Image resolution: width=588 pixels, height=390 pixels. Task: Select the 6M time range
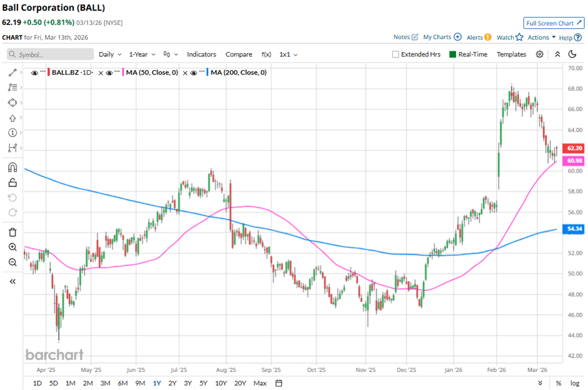point(122,383)
